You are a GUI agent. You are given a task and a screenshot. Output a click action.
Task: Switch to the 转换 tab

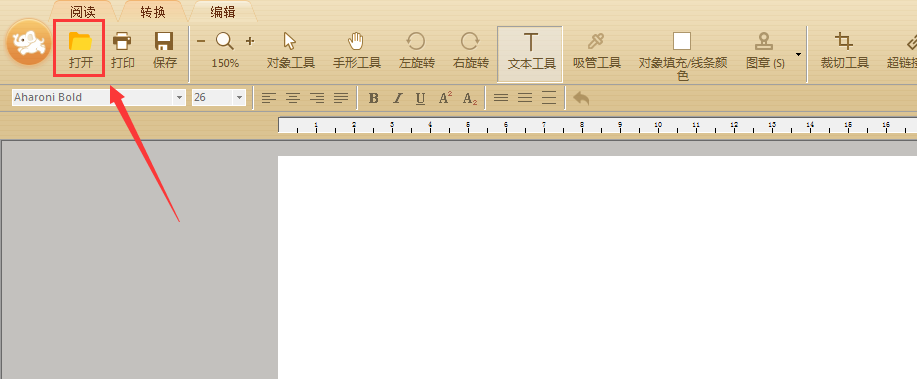click(153, 12)
